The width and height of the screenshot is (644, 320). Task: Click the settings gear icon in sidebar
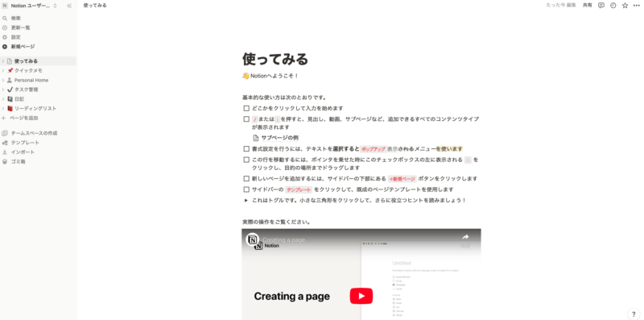5,37
